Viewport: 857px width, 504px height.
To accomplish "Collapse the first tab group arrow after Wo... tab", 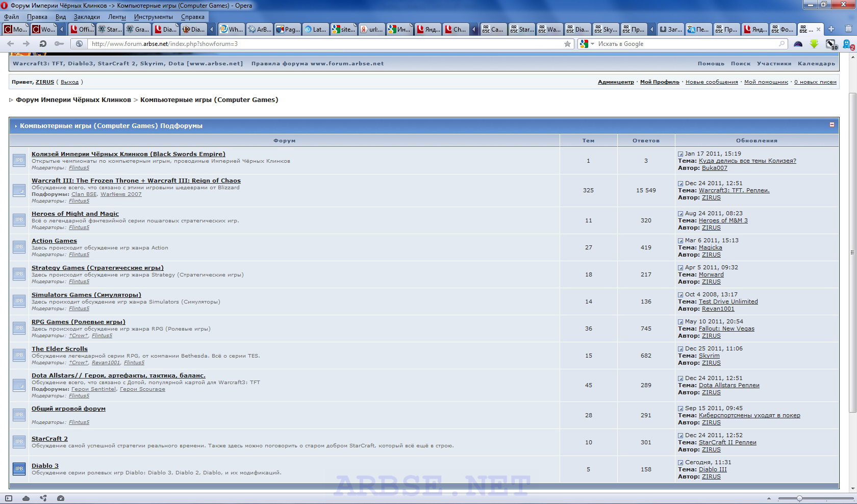I will 62,29.
